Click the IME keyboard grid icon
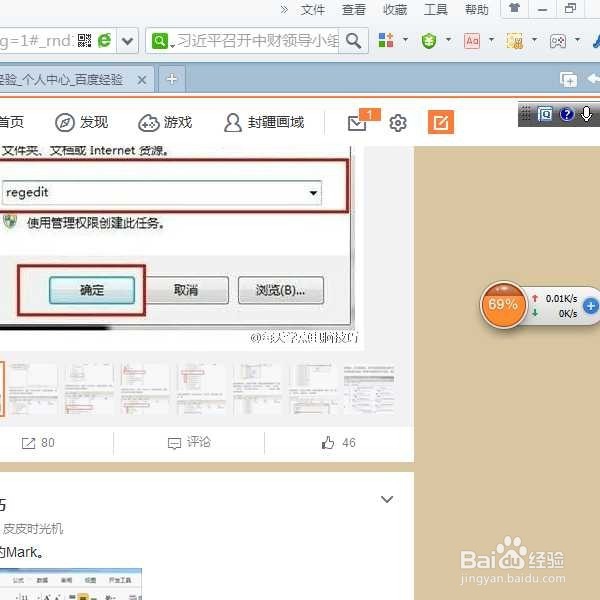Image resolution: width=600 pixels, height=600 pixels. (x=526, y=114)
